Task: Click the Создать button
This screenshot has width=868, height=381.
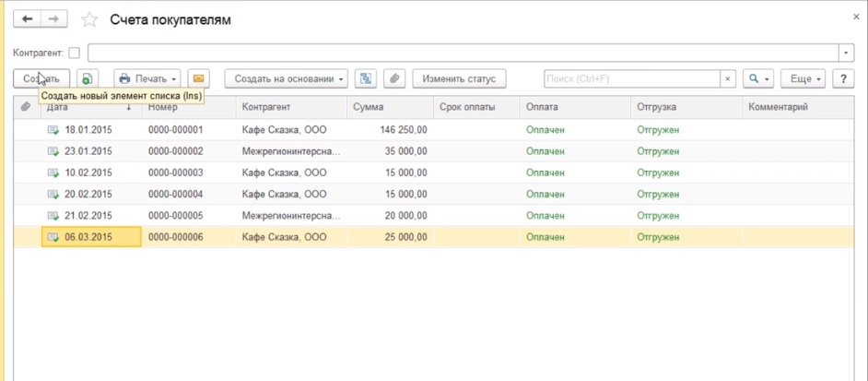Action: 41,79
